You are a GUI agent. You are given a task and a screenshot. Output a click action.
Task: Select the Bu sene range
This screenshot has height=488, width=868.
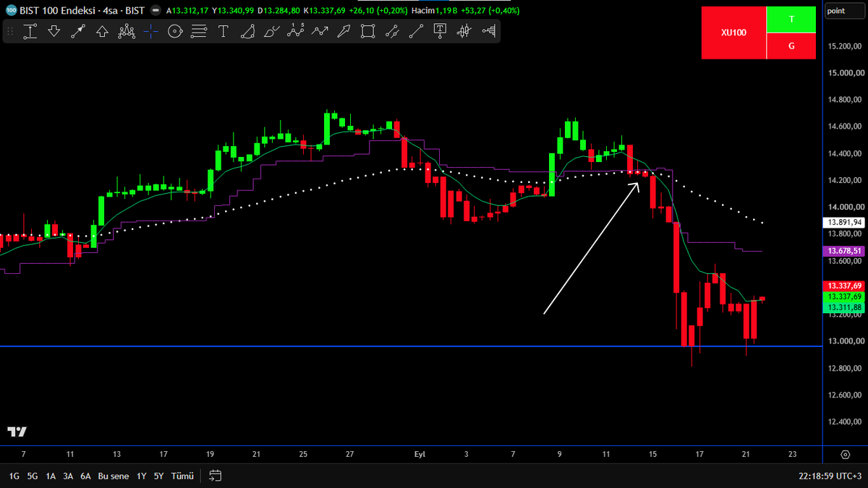(x=112, y=476)
